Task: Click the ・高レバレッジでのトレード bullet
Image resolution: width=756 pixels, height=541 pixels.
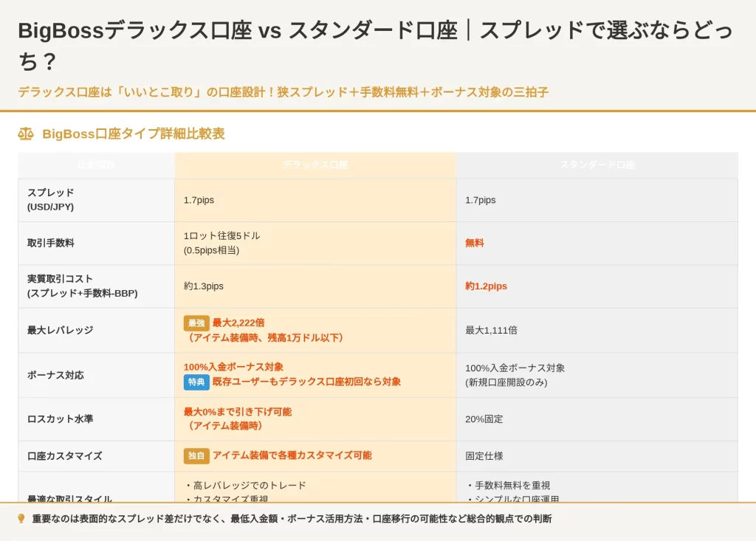Action: (x=245, y=486)
